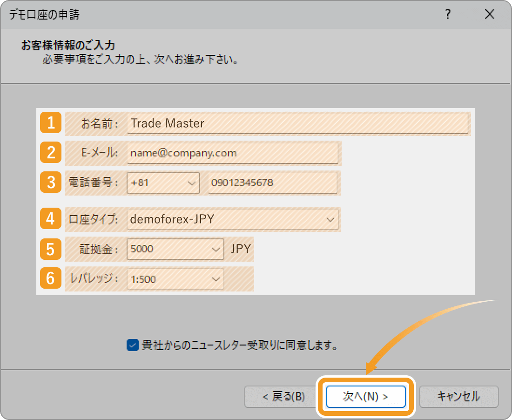Click the お客様情報のご入力 heading text
This screenshot has width=512, height=420.
tap(68, 45)
